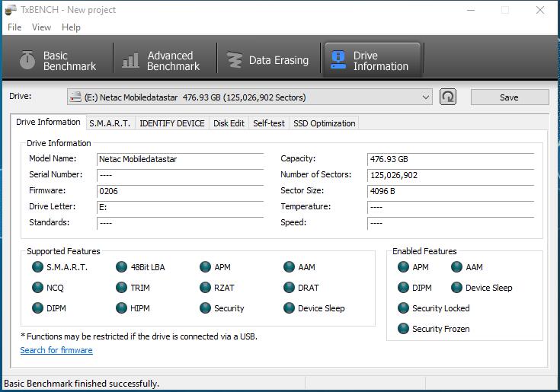Click the RZAT supported feature indicator

(206, 288)
